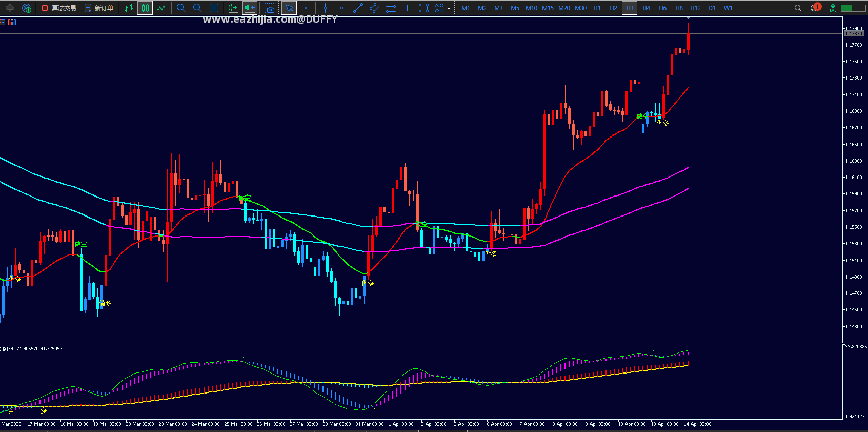Add a text label object
Image resolution: width=868 pixels, height=432 pixels.
[x=407, y=8]
